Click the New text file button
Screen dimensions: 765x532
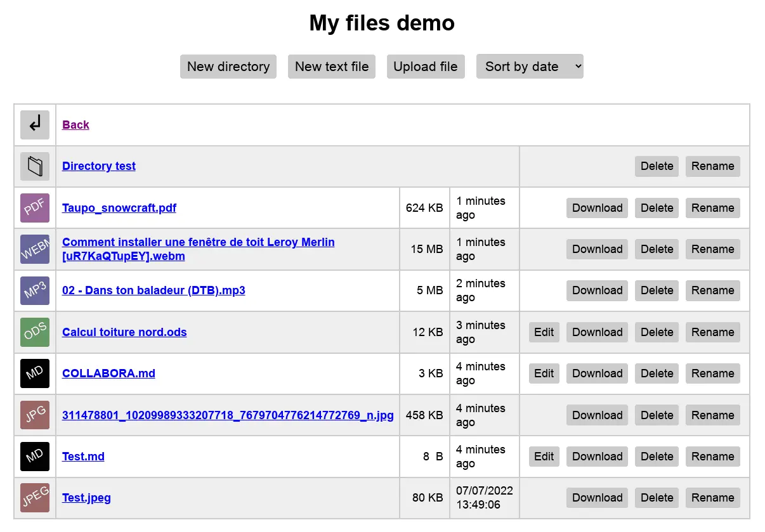pyautogui.click(x=331, y=67)
